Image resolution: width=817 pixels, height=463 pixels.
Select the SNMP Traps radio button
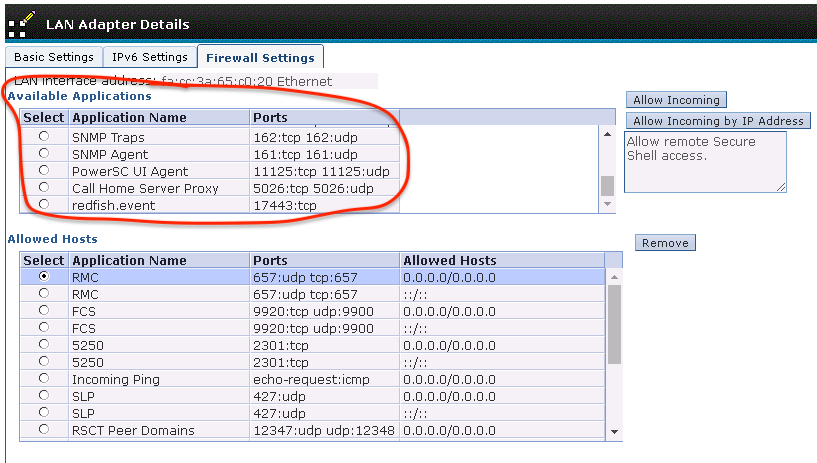tap(43, 136)
